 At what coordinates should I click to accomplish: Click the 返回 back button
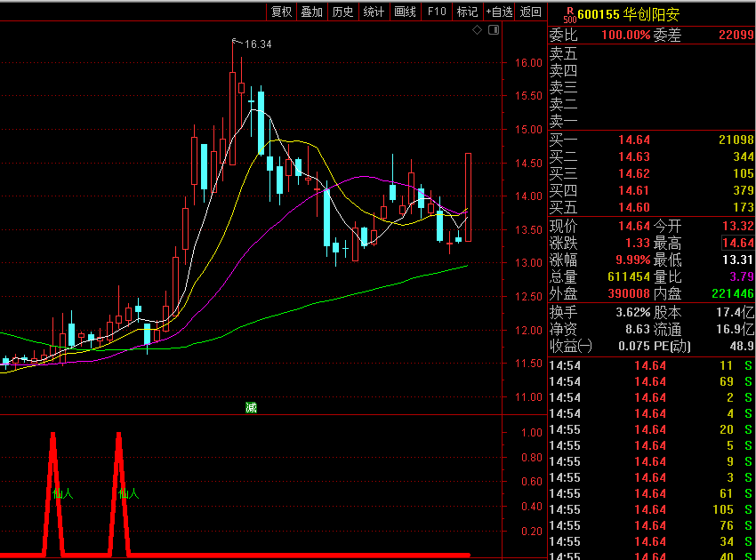coord(530,12)
